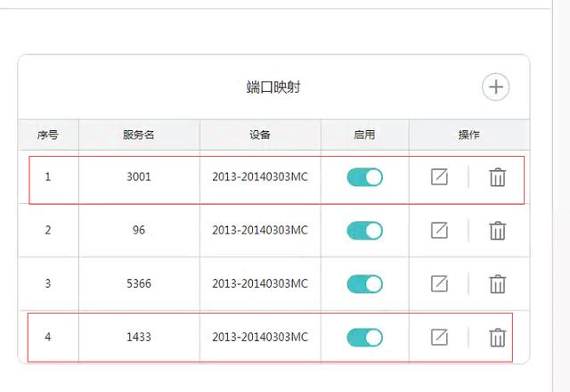This screenshot has height=392, width=570.
Task: Click the 设备 column header
Action: [260, 135]
